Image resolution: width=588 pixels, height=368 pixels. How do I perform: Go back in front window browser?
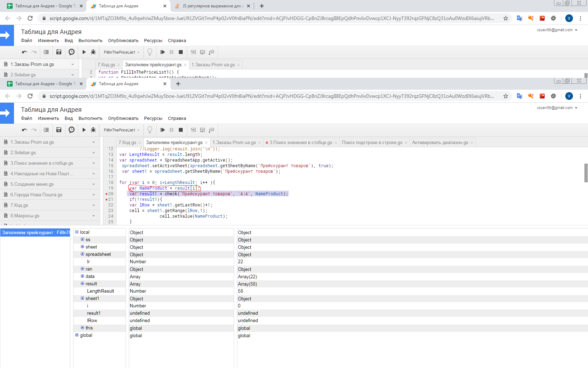tap(8, 96)
